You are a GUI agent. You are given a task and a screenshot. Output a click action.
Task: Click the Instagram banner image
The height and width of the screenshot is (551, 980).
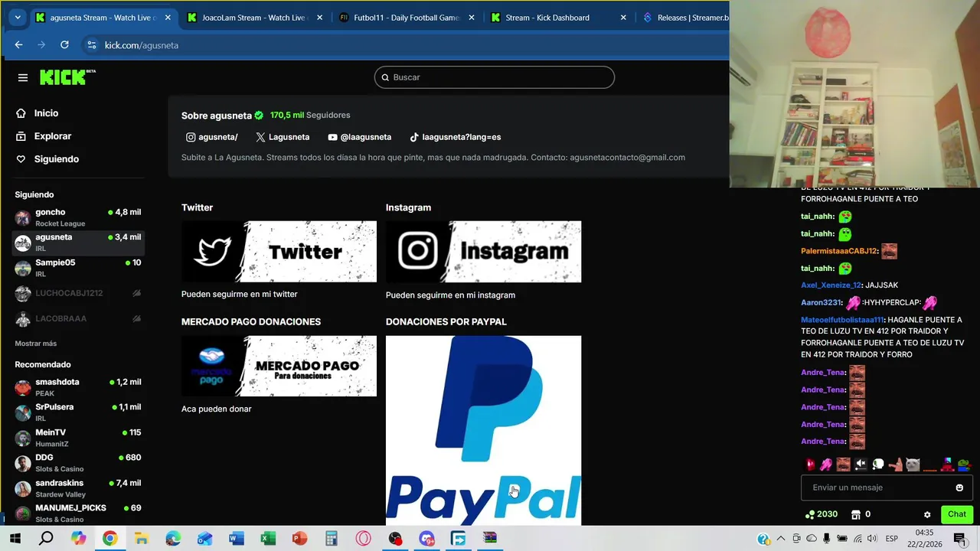483,252
